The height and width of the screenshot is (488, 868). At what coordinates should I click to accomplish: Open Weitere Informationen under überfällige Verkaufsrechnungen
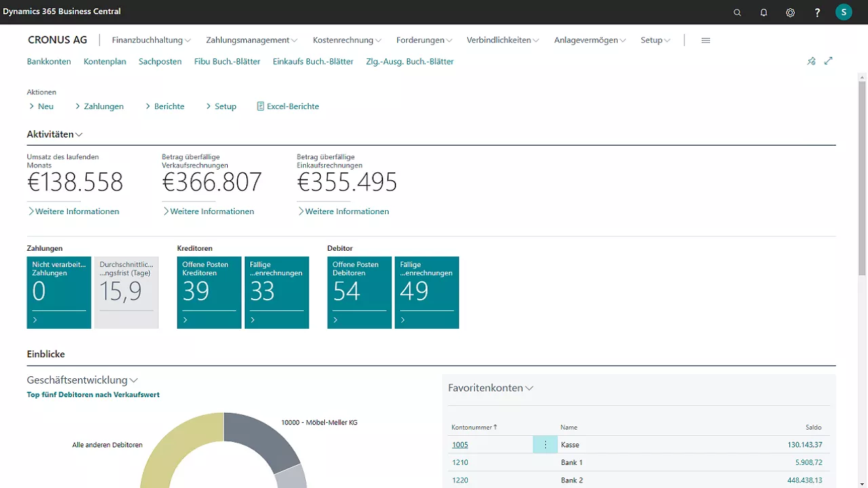click(x=208, y=211)
